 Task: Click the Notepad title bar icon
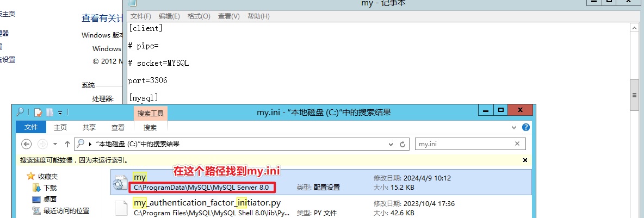coord(131,3)
